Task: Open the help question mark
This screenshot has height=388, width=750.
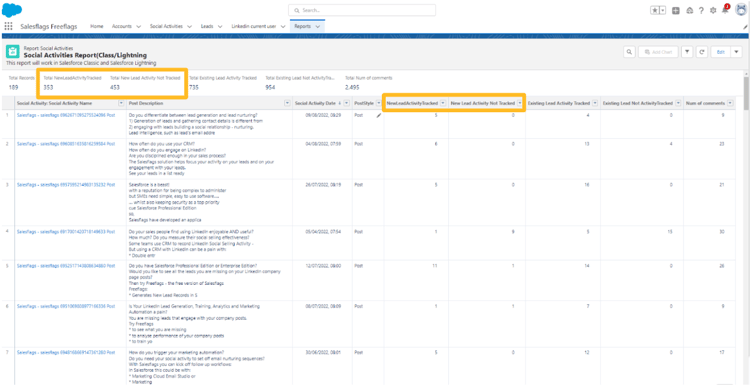Action: click(701, 10)
